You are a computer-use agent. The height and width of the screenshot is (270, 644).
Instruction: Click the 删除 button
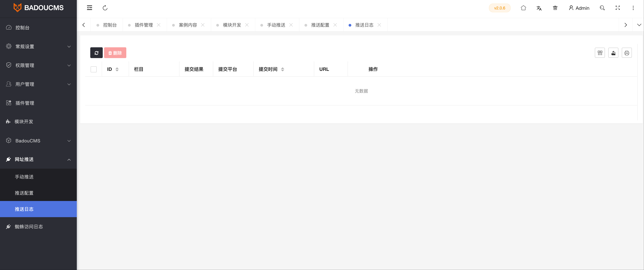click(x=115, y=53)
